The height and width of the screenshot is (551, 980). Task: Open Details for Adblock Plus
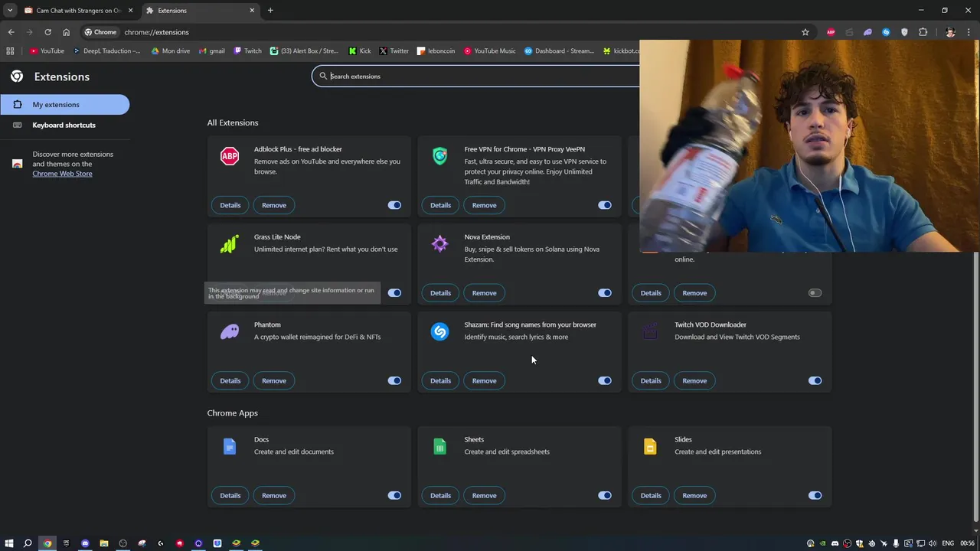[230, 205]
